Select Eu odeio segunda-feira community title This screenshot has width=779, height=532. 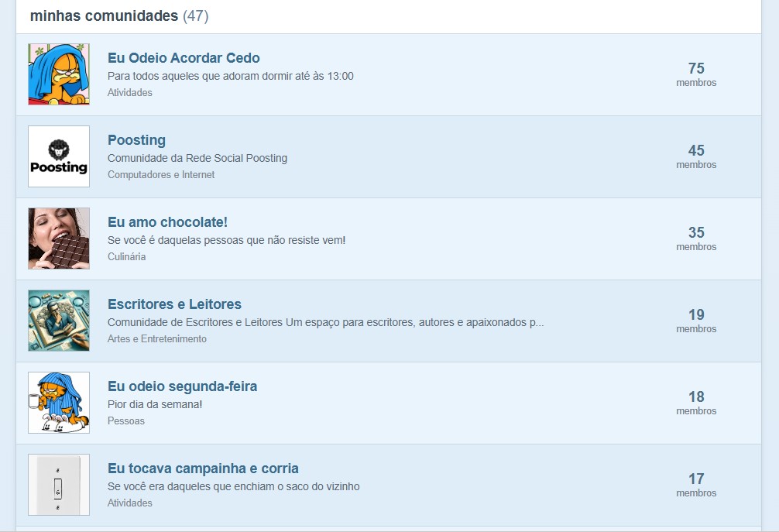click(182, 386)
